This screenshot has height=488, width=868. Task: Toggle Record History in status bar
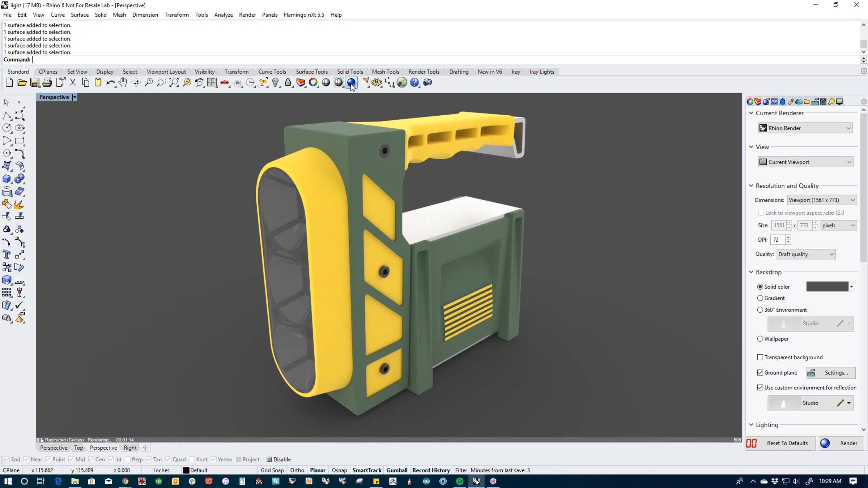coord(431,470)
